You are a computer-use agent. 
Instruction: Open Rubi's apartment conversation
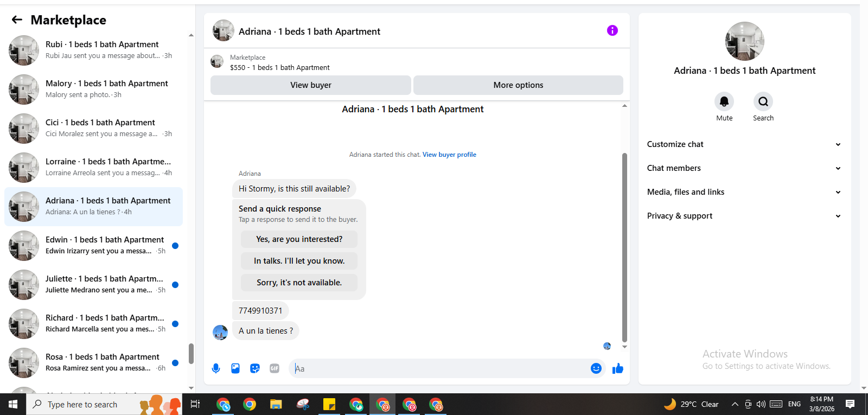pyautogui.click(x=93, y=50)
